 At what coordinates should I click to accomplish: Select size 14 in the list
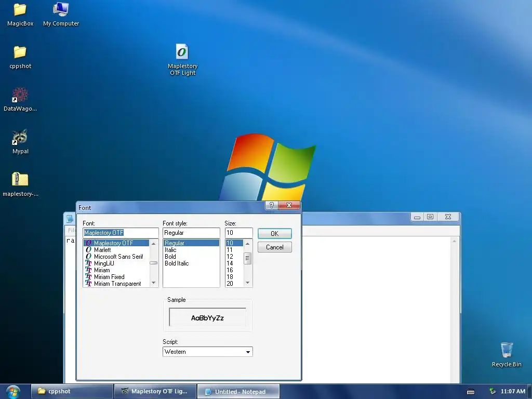coord(234,263)
